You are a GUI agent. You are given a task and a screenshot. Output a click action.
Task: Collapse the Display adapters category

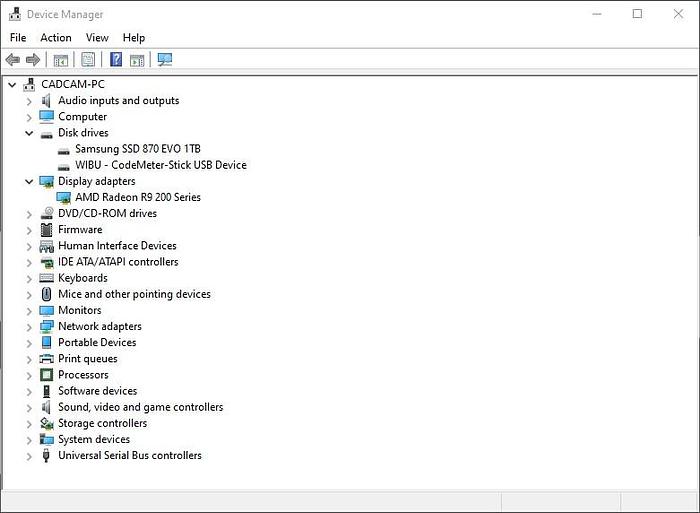coord(30,181)
